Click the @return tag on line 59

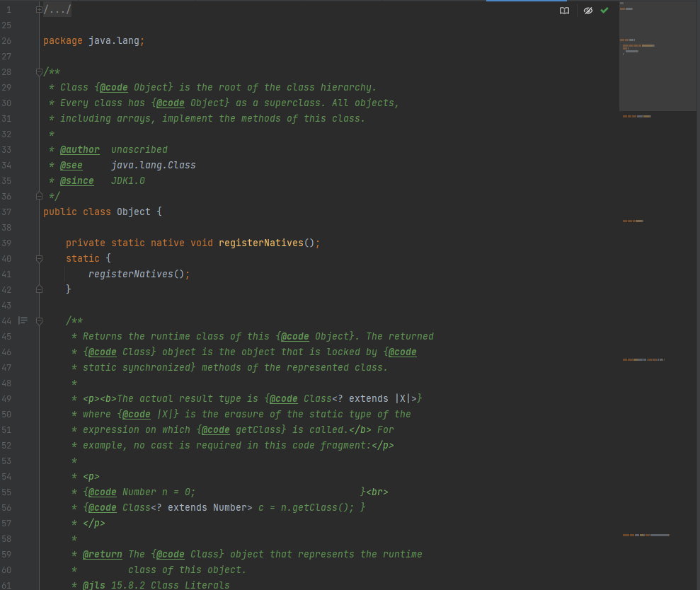(102, 554)
